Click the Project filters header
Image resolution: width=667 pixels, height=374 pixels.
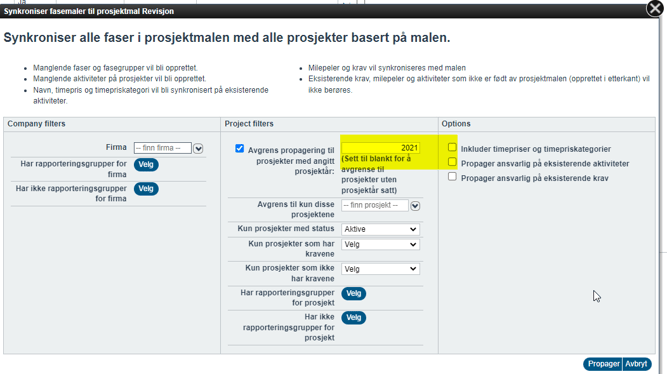tap(249, 124)
